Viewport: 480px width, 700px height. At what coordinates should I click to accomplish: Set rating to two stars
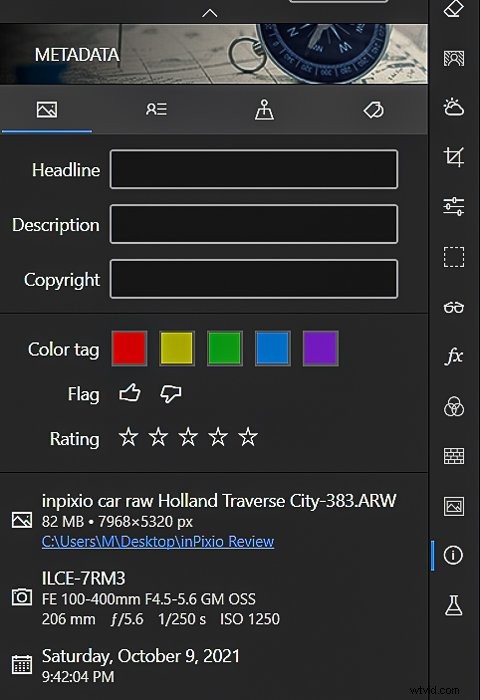tap(159, 437)
